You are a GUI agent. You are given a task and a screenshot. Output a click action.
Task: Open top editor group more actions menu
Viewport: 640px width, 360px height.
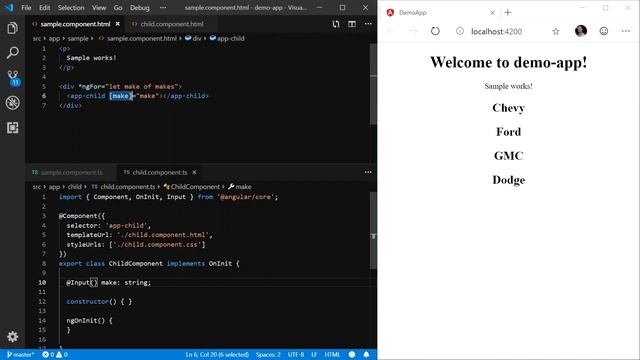[x=368, y=24]
